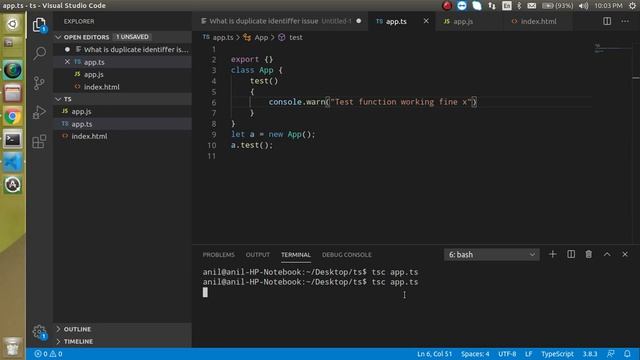This screenshot has width=640, height=360.
Task: Switch to the Untitled-1 duplicate identifier tab
Action: point(280,21)
